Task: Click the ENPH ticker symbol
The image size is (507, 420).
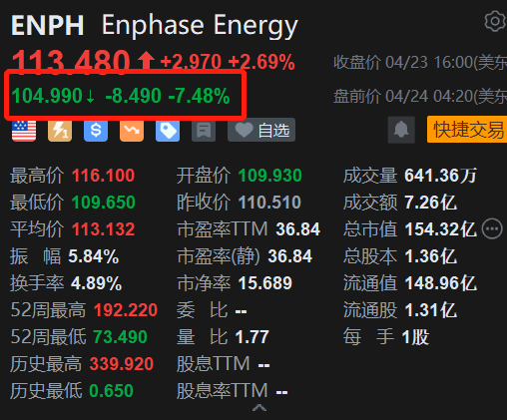Action: [48, 25]
